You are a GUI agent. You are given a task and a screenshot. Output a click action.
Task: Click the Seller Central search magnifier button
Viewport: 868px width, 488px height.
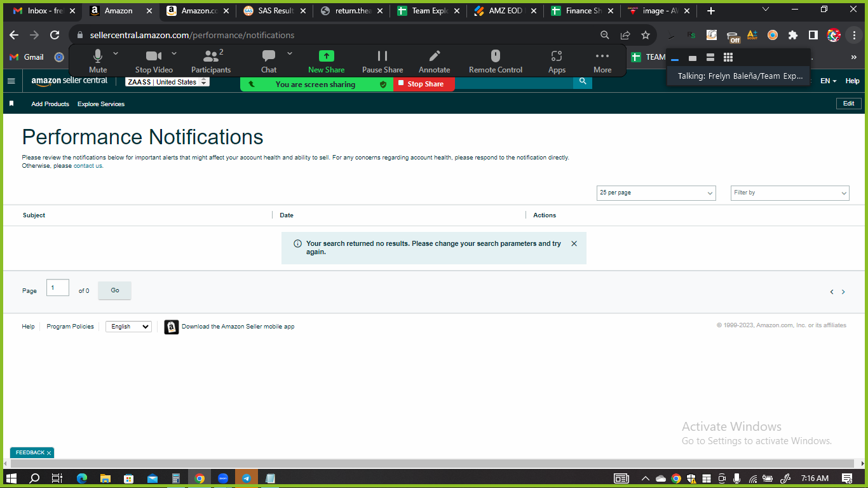click(x=583, y=81)
